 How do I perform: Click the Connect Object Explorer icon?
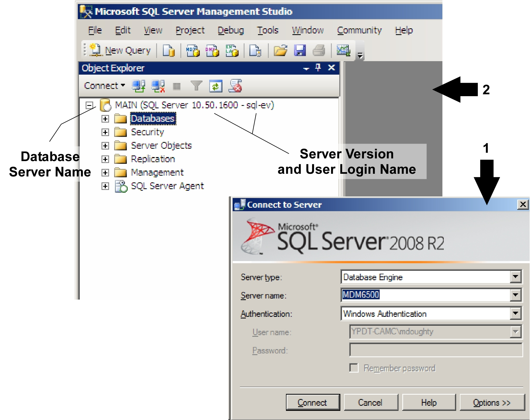coord(139,86)
